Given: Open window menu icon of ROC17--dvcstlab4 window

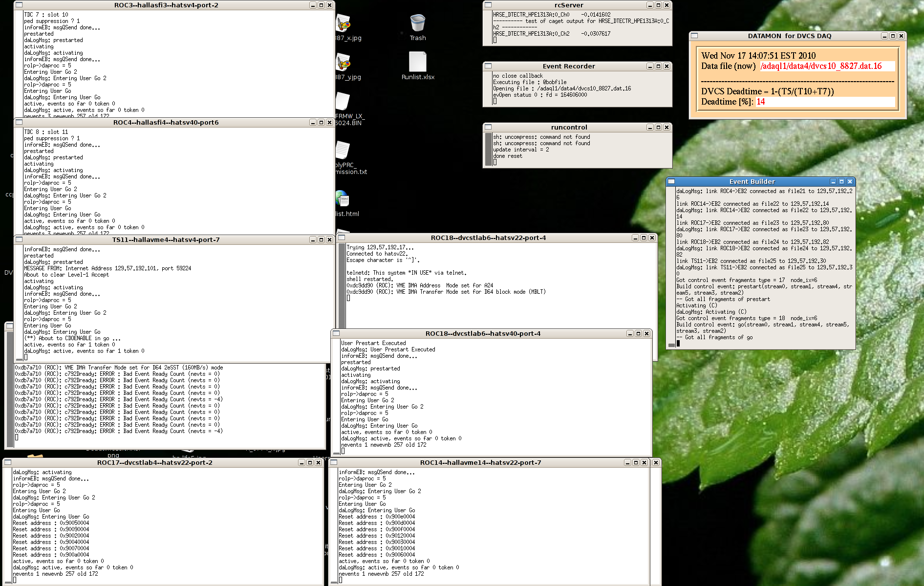Looking at the screenshot, I should point(8,462).
